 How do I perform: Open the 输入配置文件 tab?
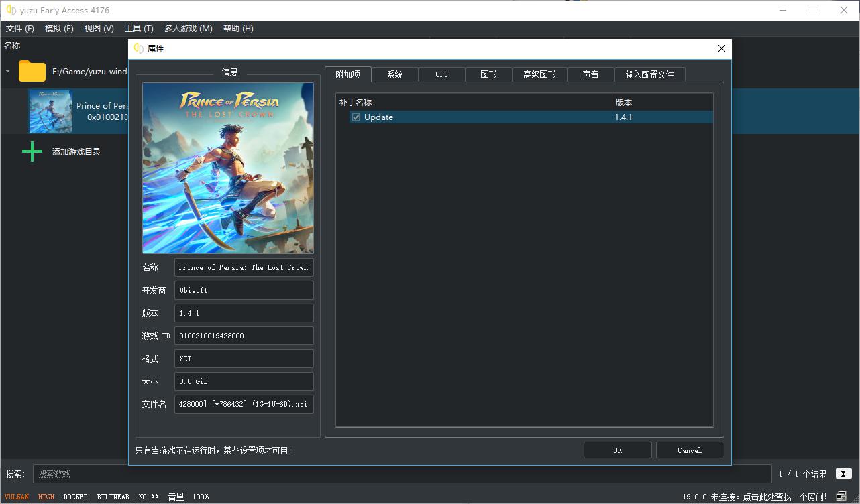point(649,74)
